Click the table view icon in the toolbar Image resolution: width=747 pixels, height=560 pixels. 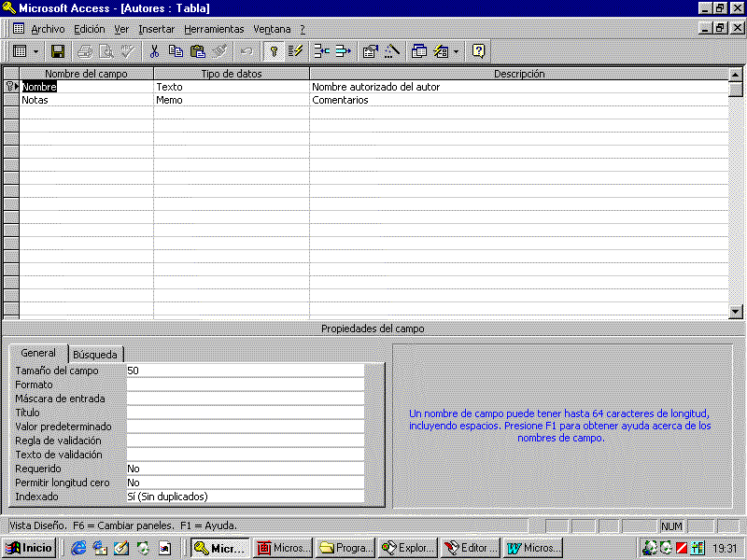(x=20, y=51)
